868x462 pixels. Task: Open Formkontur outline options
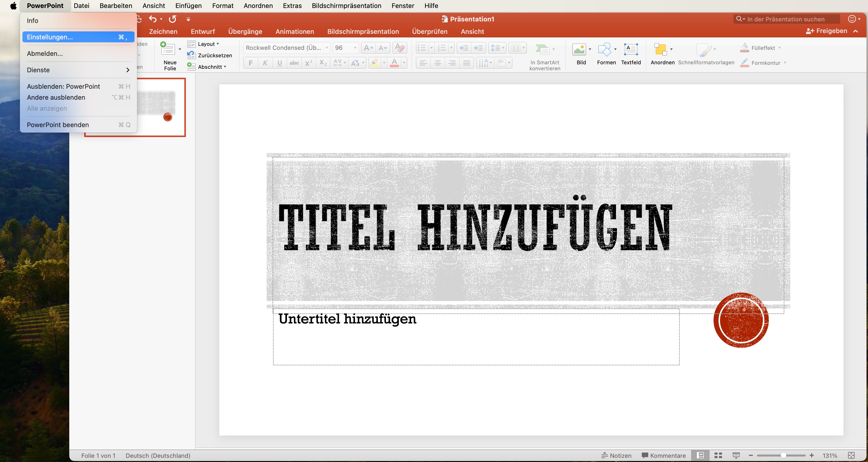click(763, 63)
